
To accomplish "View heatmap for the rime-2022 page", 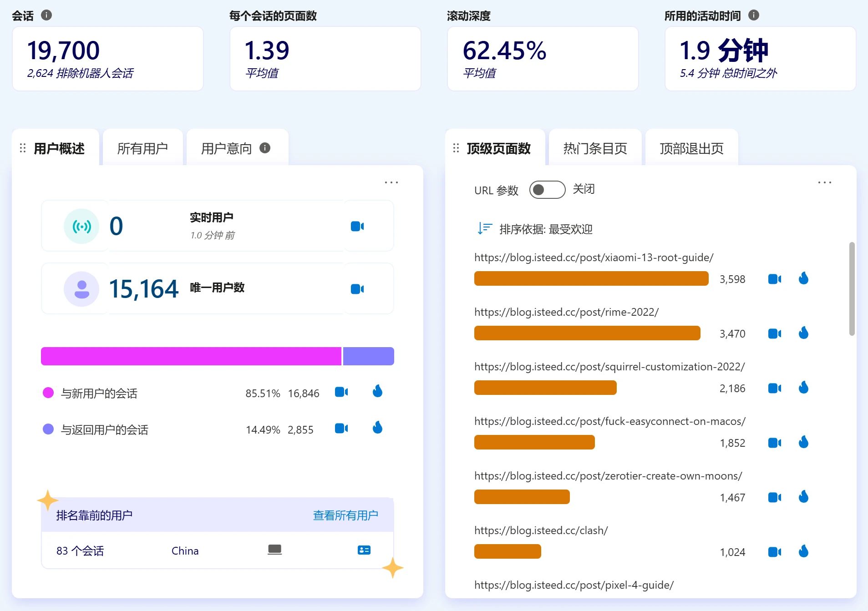I will pyautogui.click(x=803, y=333).
